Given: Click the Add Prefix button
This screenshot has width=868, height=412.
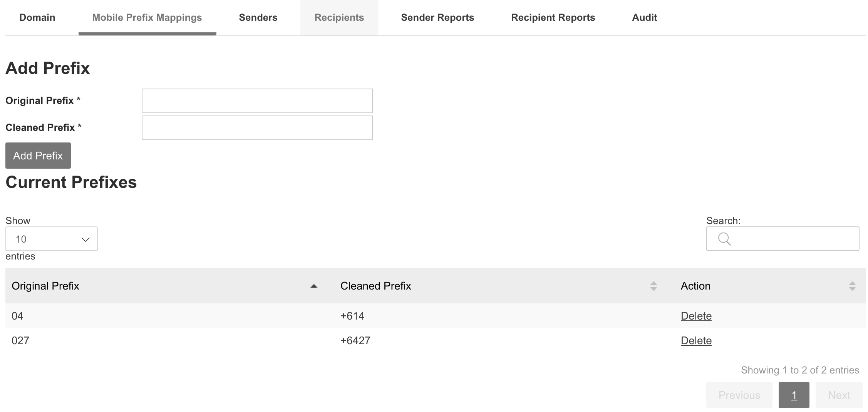Looking at the screenshot, I should pyautogui.click(x=38, y=156).
